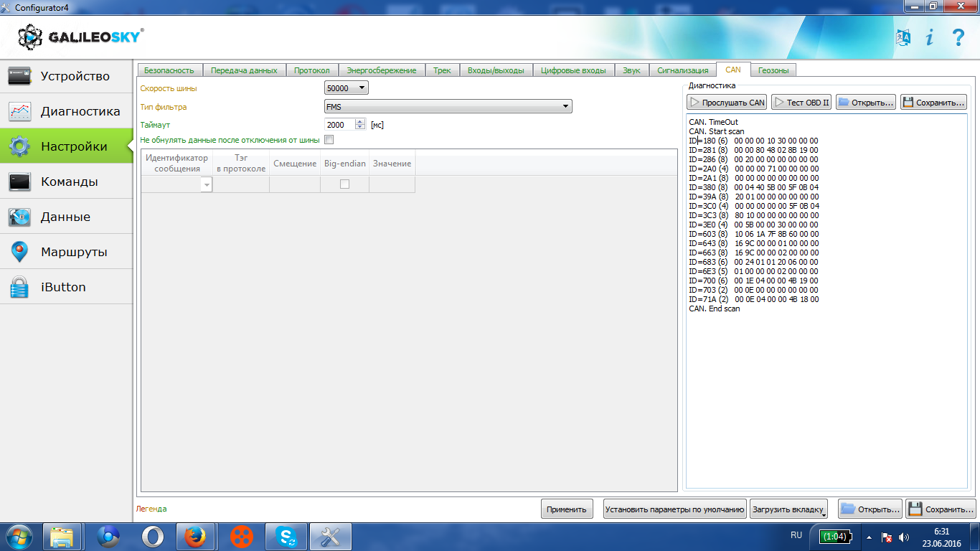Go to the Команды sidebar section
The height and width of the screenshot is (551, 980).
(67, 182)
